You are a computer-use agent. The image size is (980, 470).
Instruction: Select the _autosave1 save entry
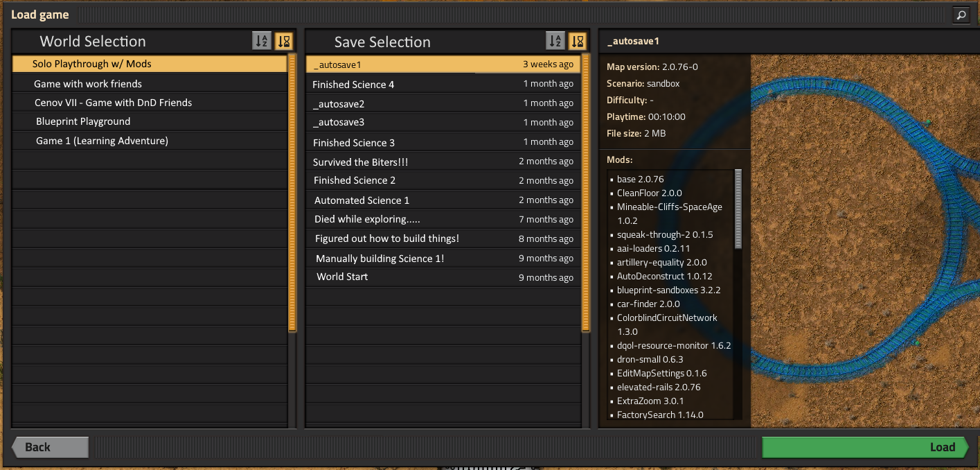coord(443,64)
